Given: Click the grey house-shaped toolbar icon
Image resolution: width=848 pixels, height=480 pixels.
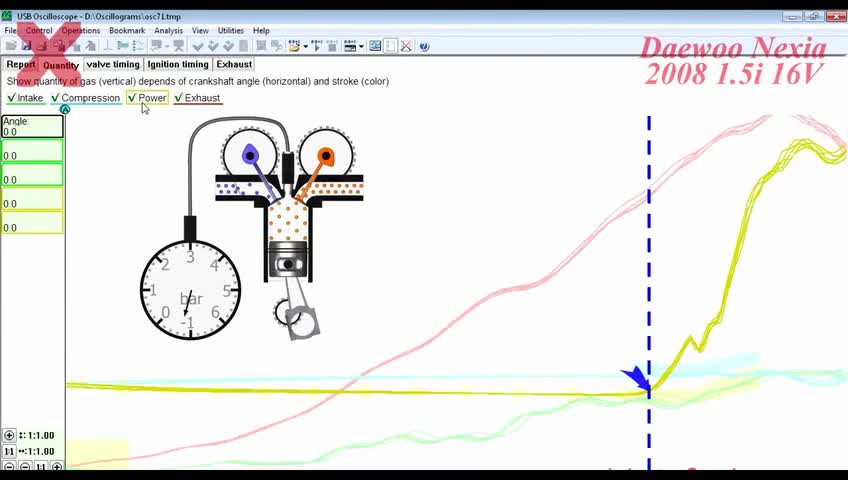Looking at the screenshot, I should click(x=91, y=46).
